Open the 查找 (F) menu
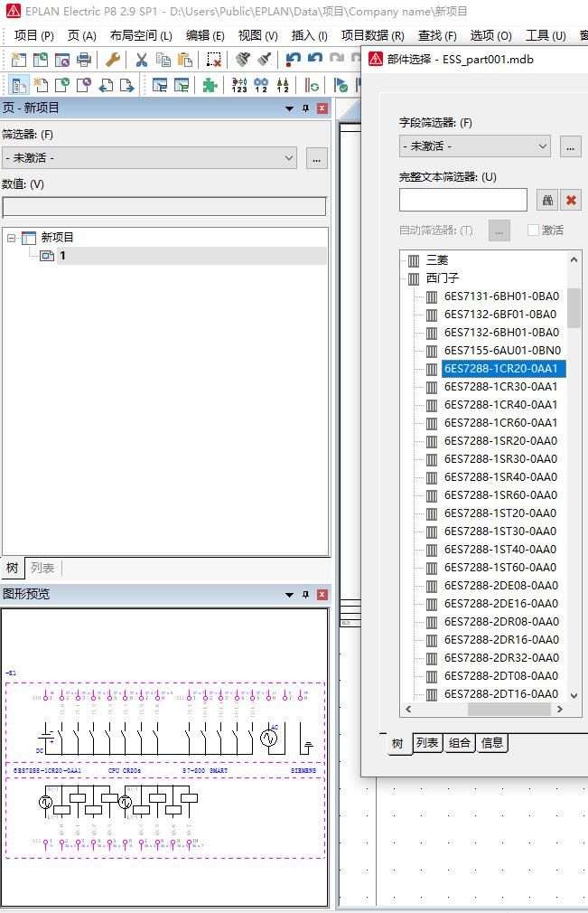 [x=437, y=35]
